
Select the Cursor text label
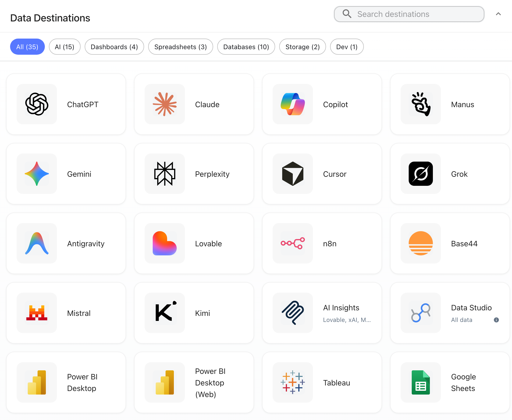pos(335,174)
